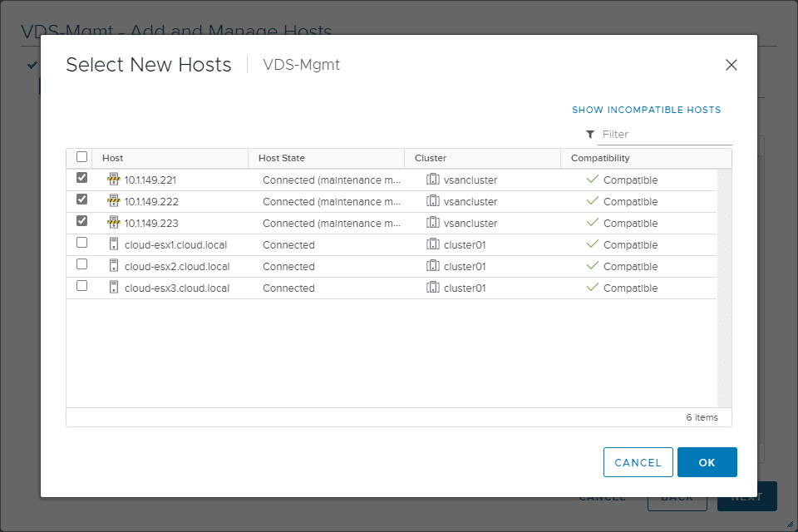Uncheck the 10.1.149.221 host checkbox
Viewport: 798px width, 532px height.
81,178
